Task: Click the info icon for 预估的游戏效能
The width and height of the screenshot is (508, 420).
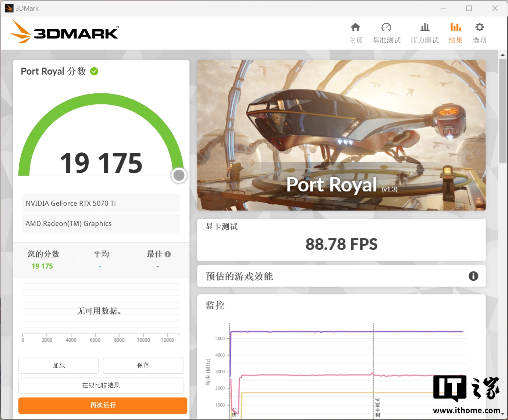Action: (x=473, y=276)
